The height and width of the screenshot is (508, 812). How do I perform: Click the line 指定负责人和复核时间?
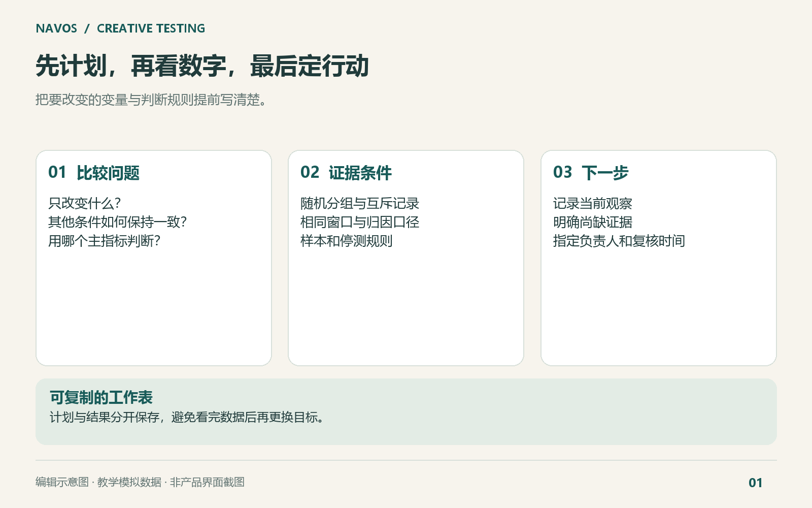[619, 241]
